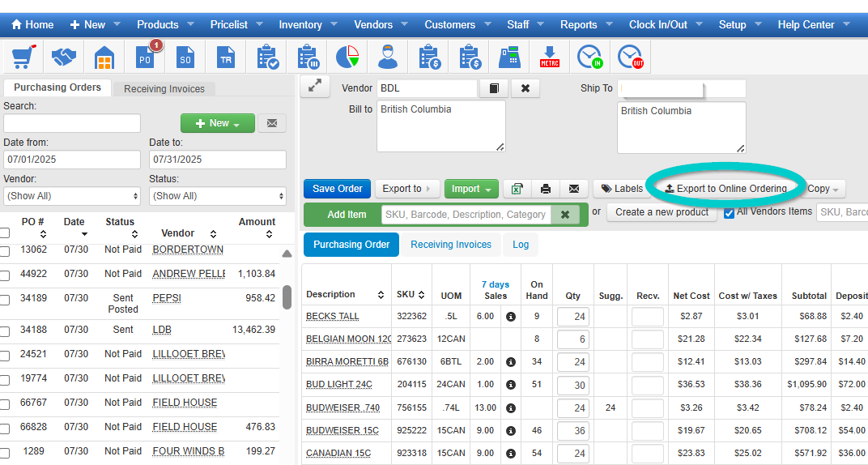Click the staff person icon

[x=388, y=57]
